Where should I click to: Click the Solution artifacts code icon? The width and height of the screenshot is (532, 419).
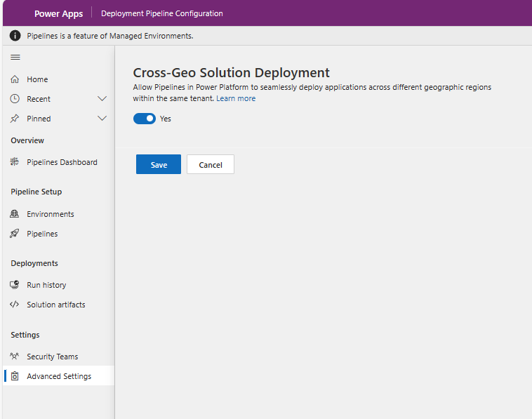15,305
